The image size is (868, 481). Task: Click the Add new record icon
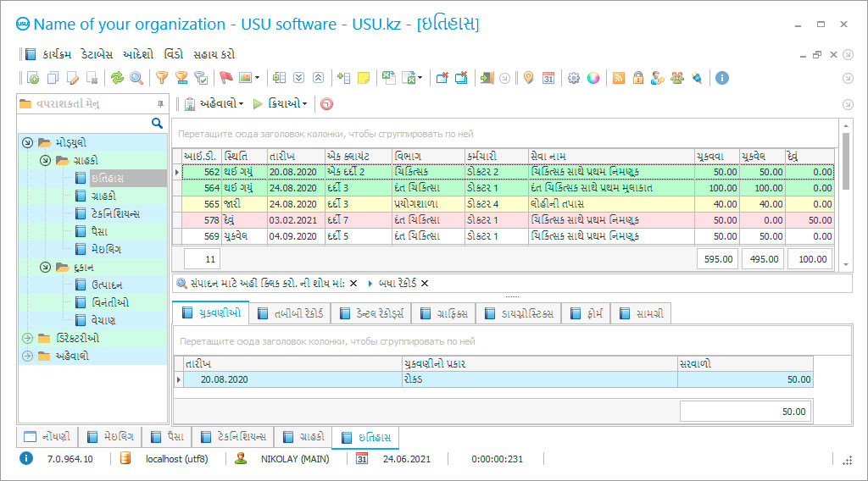(32, 78)
